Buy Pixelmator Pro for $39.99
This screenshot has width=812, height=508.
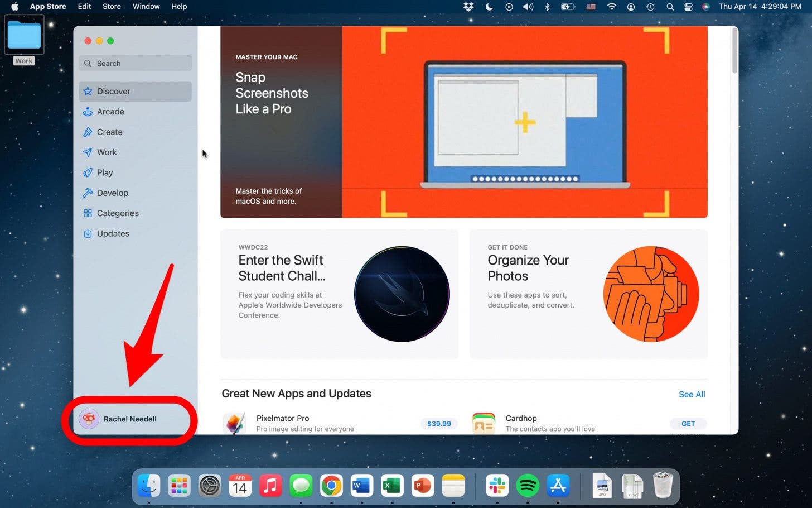tap(439, 424)
